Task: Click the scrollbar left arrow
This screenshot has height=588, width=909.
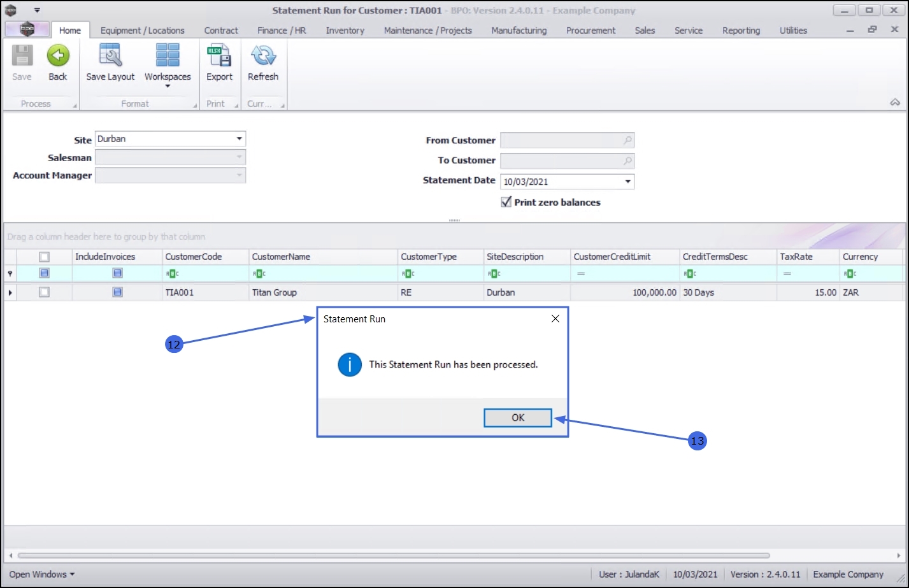Action: click(x=10, y=555)
